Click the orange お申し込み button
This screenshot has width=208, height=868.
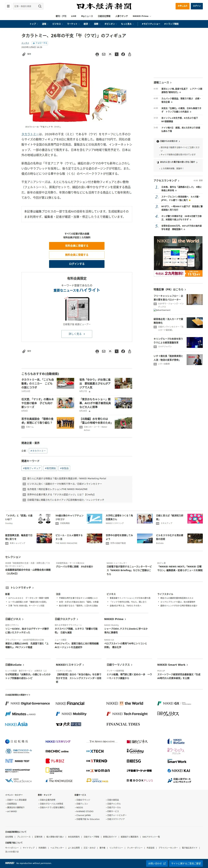182,6
